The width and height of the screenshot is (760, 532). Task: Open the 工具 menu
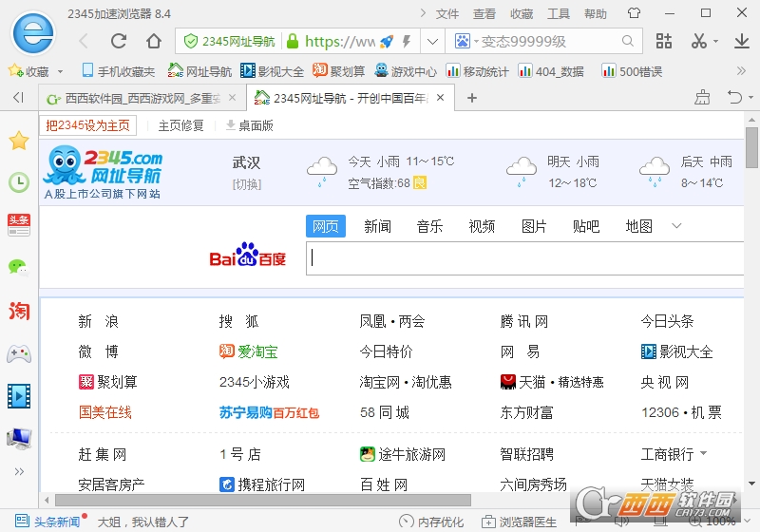(x=559, y=13)
